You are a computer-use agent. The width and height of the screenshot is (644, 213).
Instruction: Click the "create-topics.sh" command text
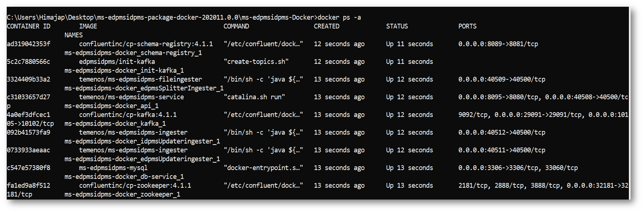[256, 62]
